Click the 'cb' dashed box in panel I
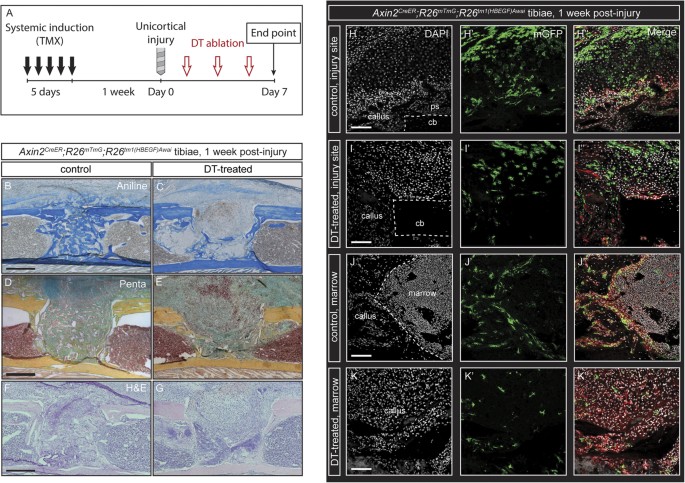The image size is (685, 483). [x=422, y=218]
